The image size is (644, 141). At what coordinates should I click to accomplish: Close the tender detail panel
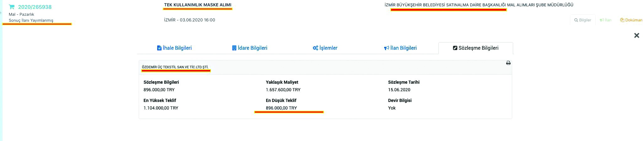[636, 36]
